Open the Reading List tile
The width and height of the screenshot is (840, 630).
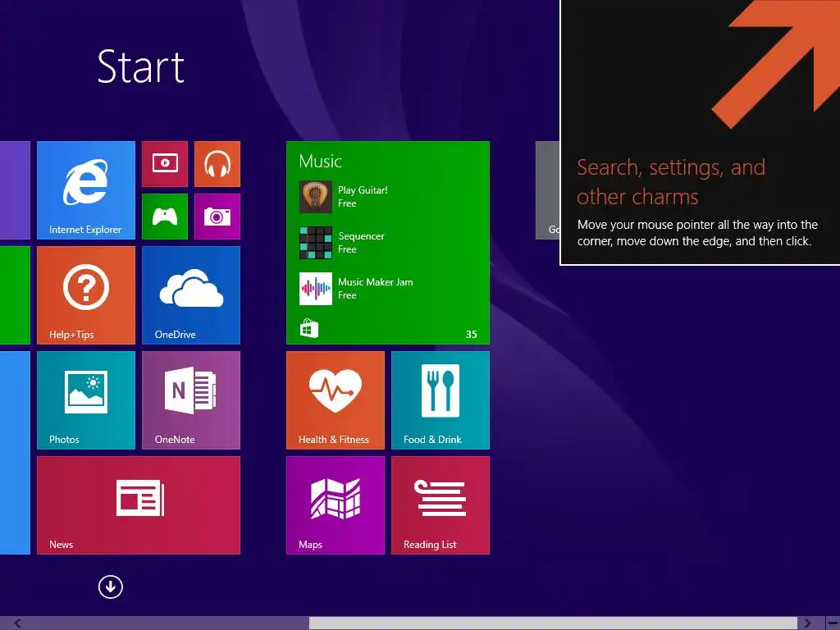(x=441, y=505)
